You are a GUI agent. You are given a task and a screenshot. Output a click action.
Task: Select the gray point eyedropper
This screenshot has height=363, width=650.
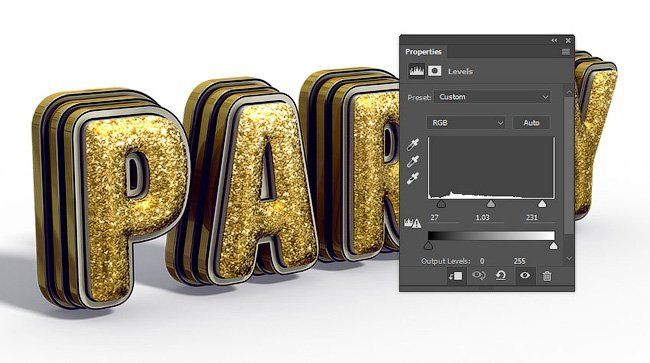412,161
